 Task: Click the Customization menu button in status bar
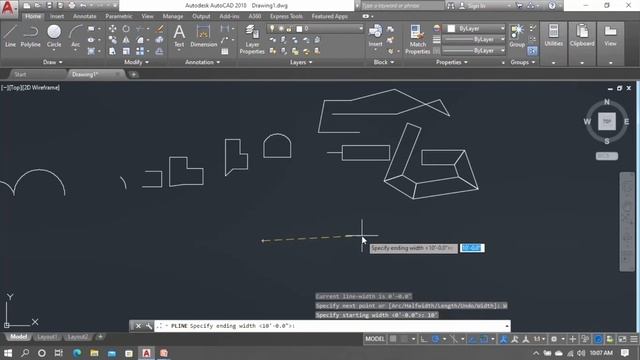point(633,339)
